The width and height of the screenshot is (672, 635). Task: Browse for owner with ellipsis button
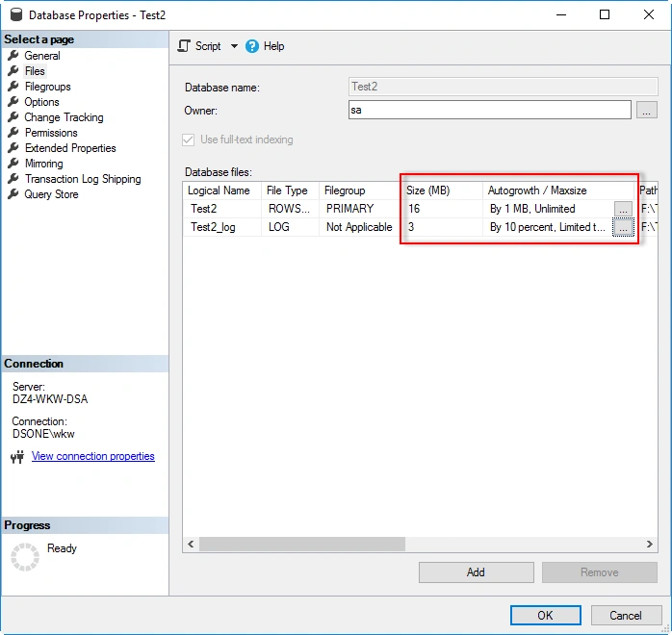pos(646,110)
